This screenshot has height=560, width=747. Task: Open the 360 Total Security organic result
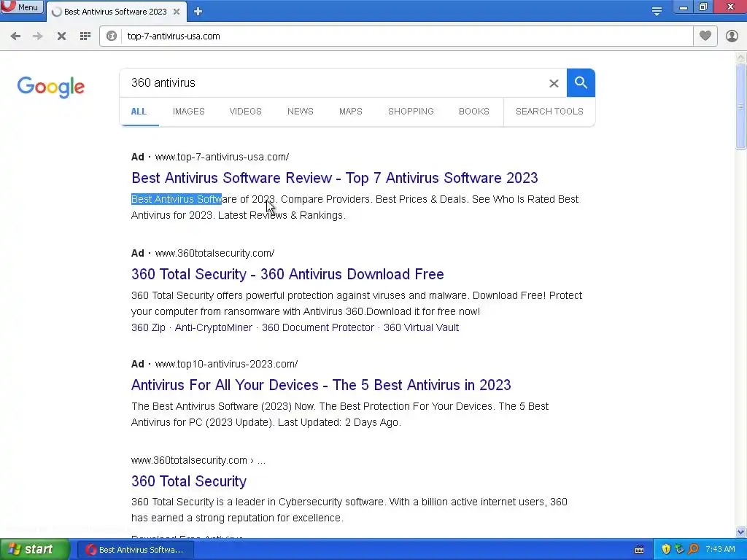(x=189, y=481)
